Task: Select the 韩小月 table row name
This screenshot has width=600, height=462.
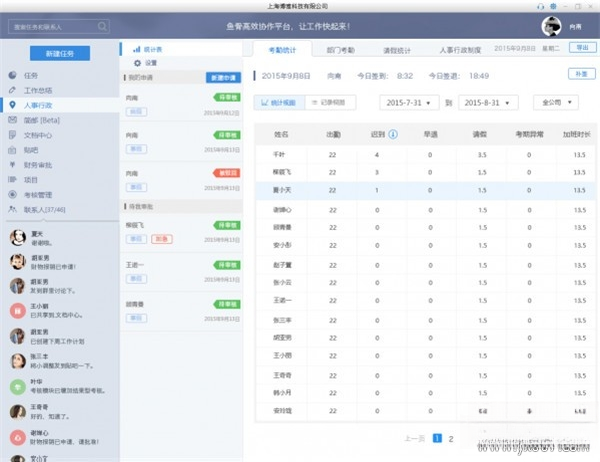Action: [x=282, y=393]
